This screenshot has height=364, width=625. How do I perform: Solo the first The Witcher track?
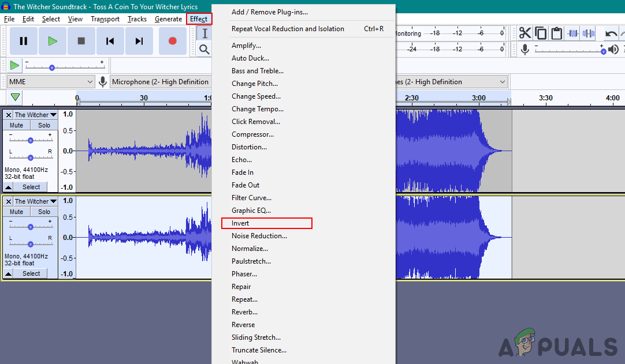[x=44, y=125]
